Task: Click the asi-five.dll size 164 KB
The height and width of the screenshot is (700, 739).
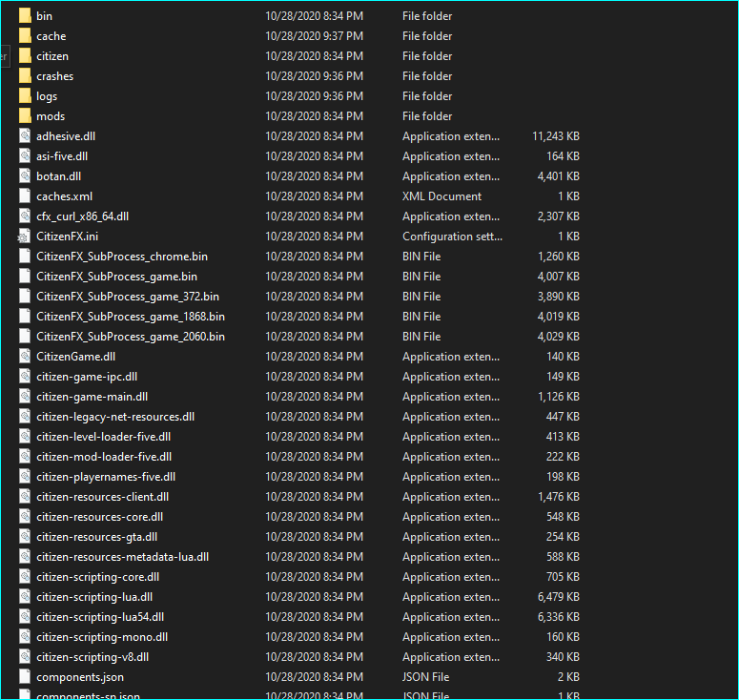Action: click(563, 156)
